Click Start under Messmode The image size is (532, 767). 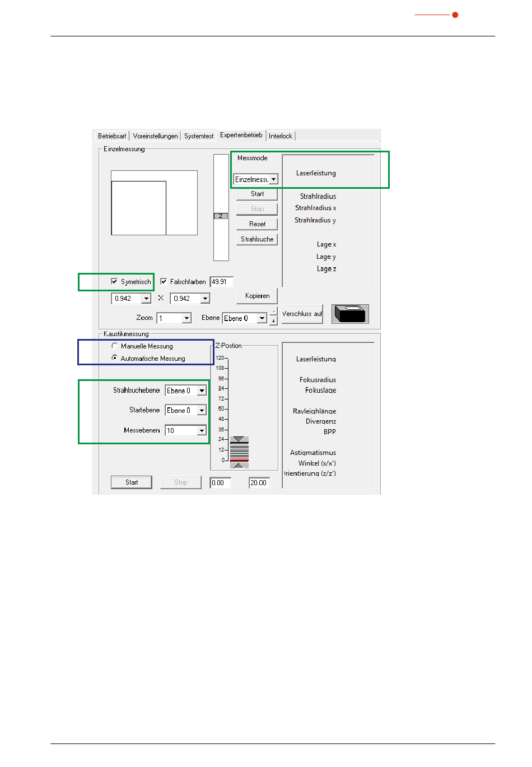[x=257, y=194]
